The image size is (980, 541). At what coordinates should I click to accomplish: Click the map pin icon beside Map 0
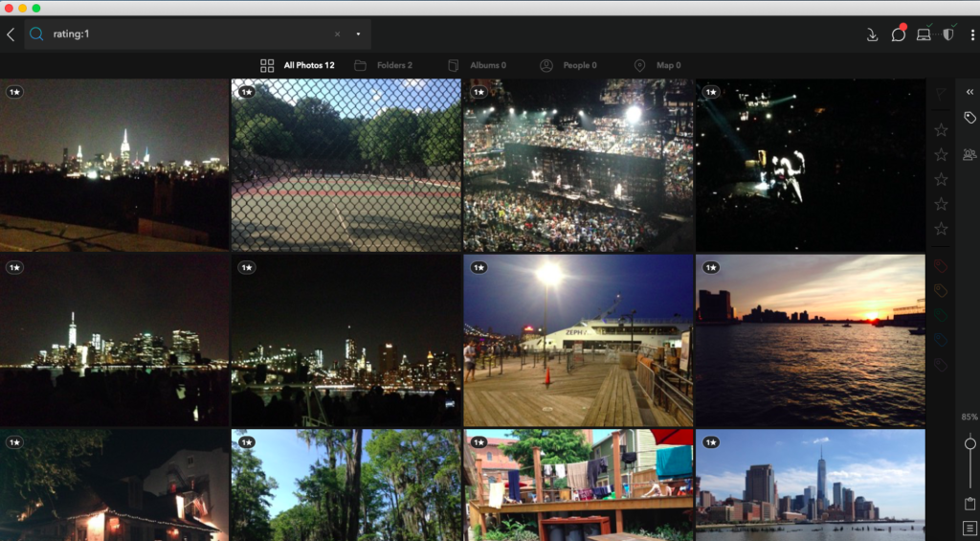639,66
